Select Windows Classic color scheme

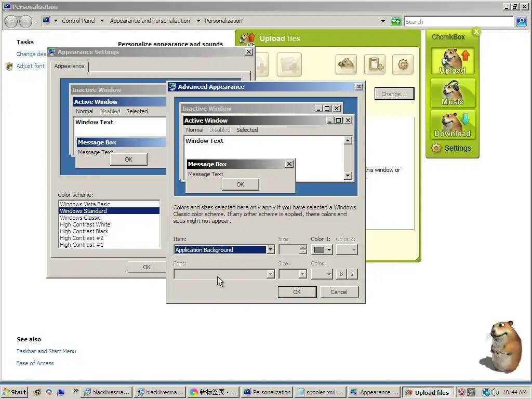click(x=109, y=218)
